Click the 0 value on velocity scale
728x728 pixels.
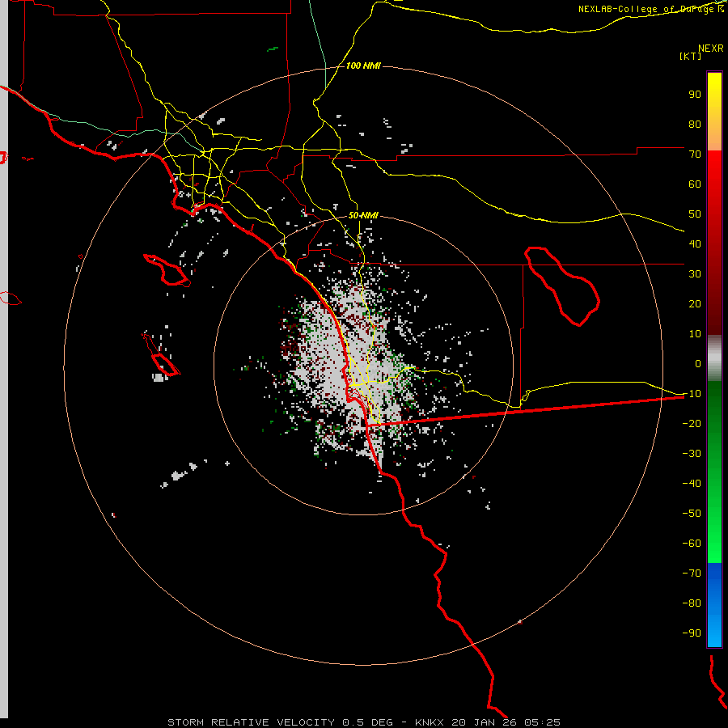pyautogui.click(x=698, y=364)
